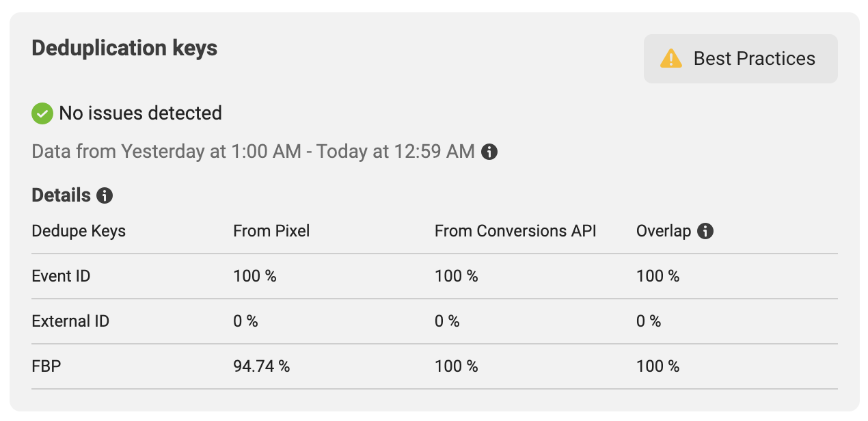Image resolution: width=868 pixels, height=421 pixels.
Task: Click the Dedupe Keys column header
Action: 79,231
